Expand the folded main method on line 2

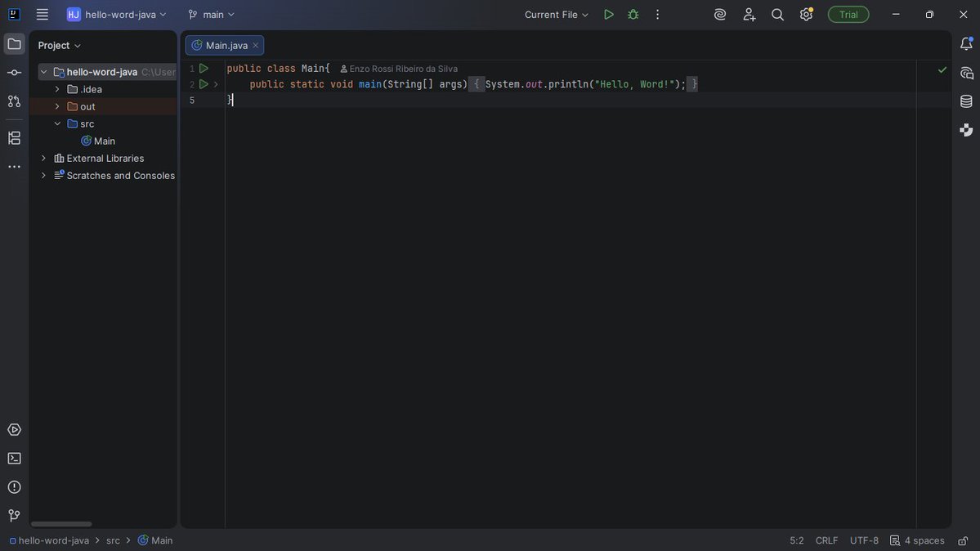[x=216, y=84]
